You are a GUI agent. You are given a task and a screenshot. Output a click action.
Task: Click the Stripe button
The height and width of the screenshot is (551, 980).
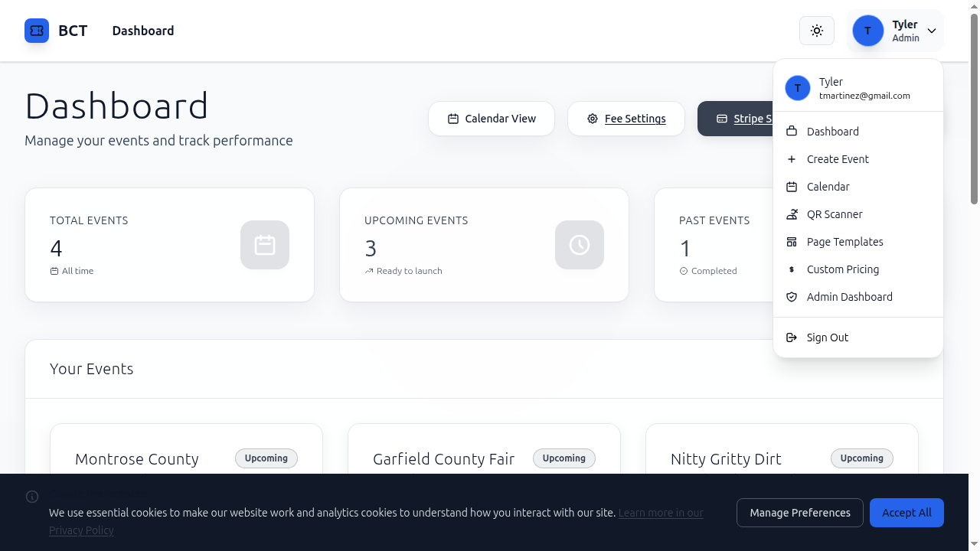[x=737, y=119]
